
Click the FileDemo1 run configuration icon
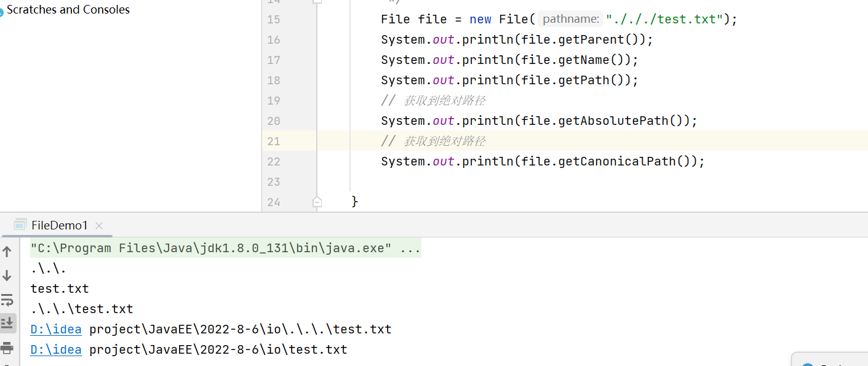tap(20, 225)
